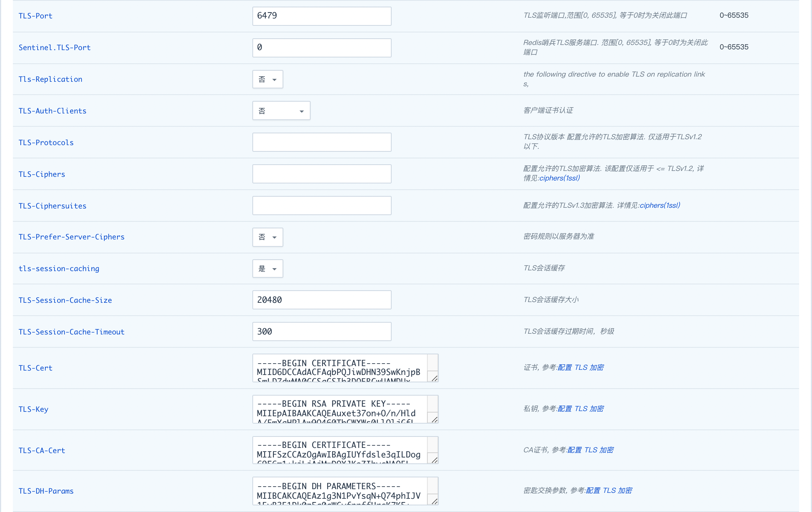The height and width of the screenshot is (512, 812).
Task: Click the TLS-Port input field
Action: click(x=322, y=16)
